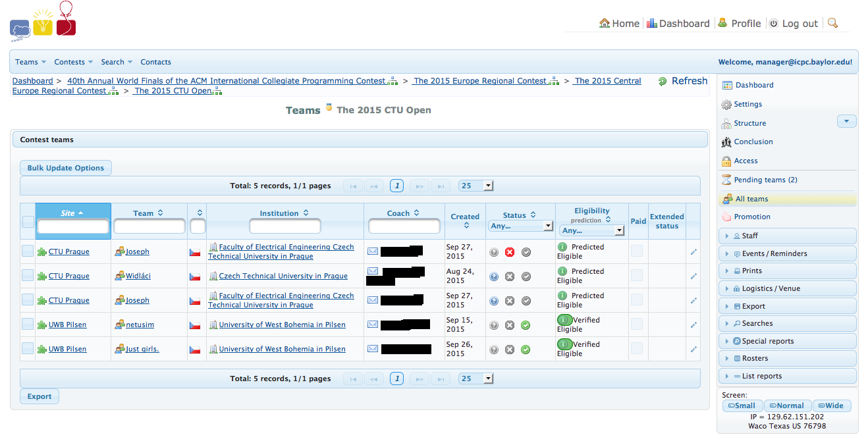This screenshot has width=868, height=445.
Task: Click green check status icon for Just girls.
Action: (x=526, y=349)
